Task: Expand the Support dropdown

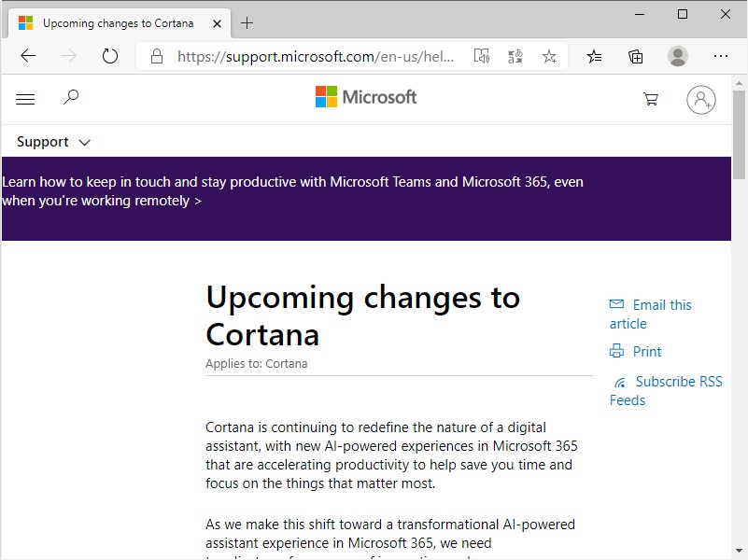Action: [54, 142]
